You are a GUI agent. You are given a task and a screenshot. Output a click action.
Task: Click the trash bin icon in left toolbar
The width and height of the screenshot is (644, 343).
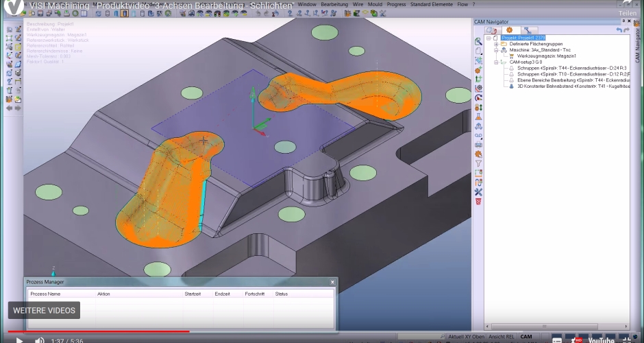9,91
